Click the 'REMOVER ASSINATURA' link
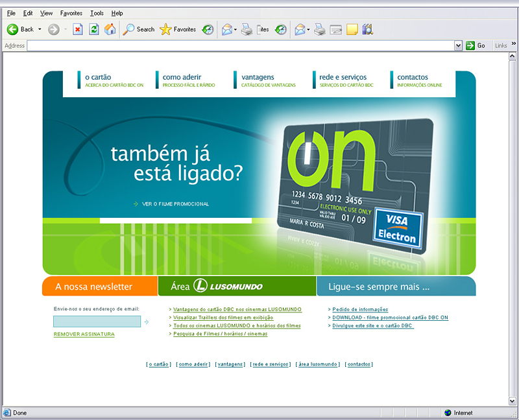The image size is (519, 420). (84, 334)
